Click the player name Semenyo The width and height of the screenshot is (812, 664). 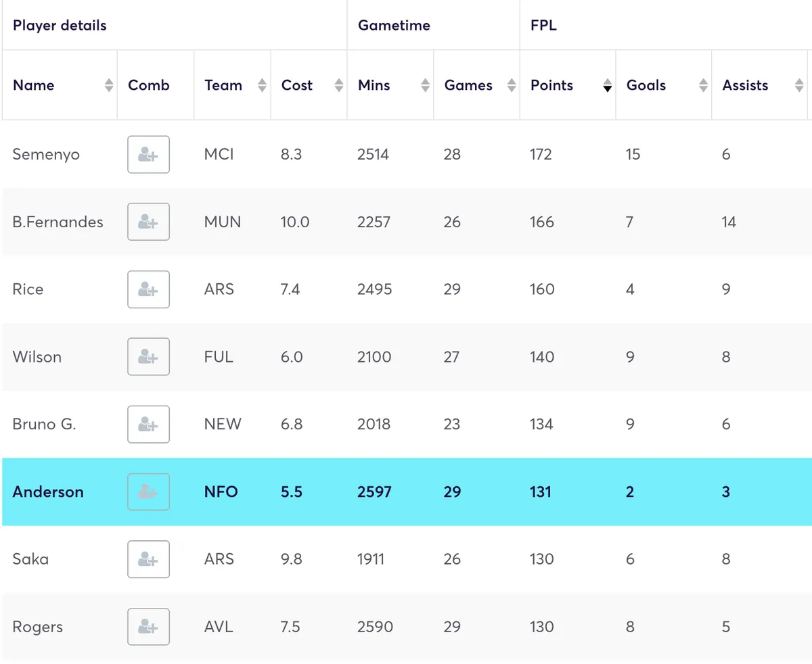[x=46, y=154]
